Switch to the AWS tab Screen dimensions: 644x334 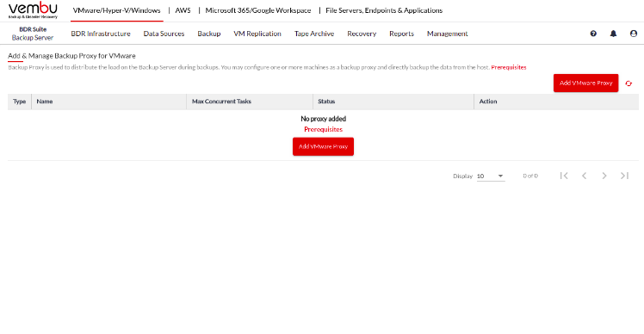pos(183,10)
